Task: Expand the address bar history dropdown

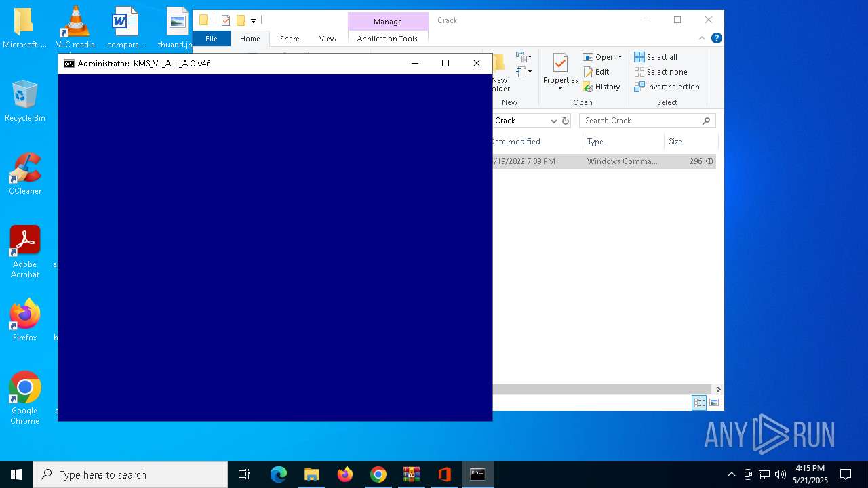Action: pyautogui.click(x=553, y=121)
